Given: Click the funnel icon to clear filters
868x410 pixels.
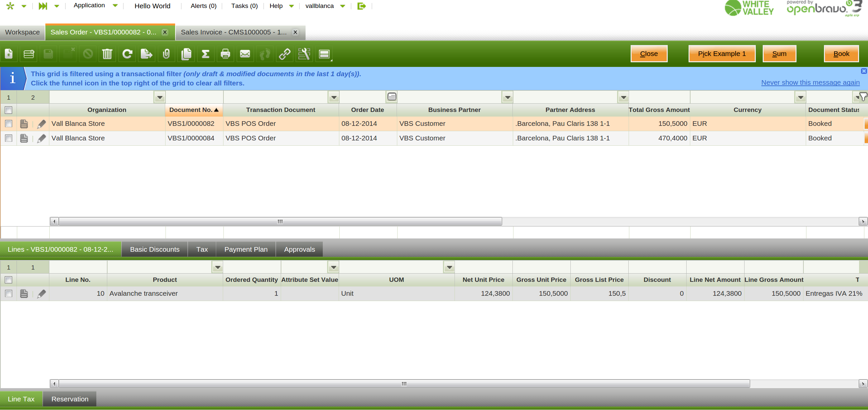Looking at the screenshot, I should coord(863,97).
